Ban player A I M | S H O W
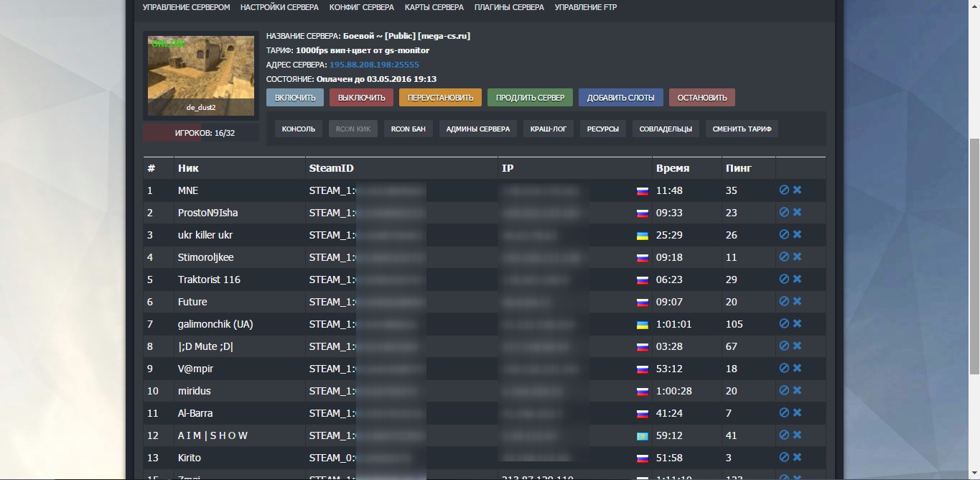The image size is (980, 480). [784, 435]
